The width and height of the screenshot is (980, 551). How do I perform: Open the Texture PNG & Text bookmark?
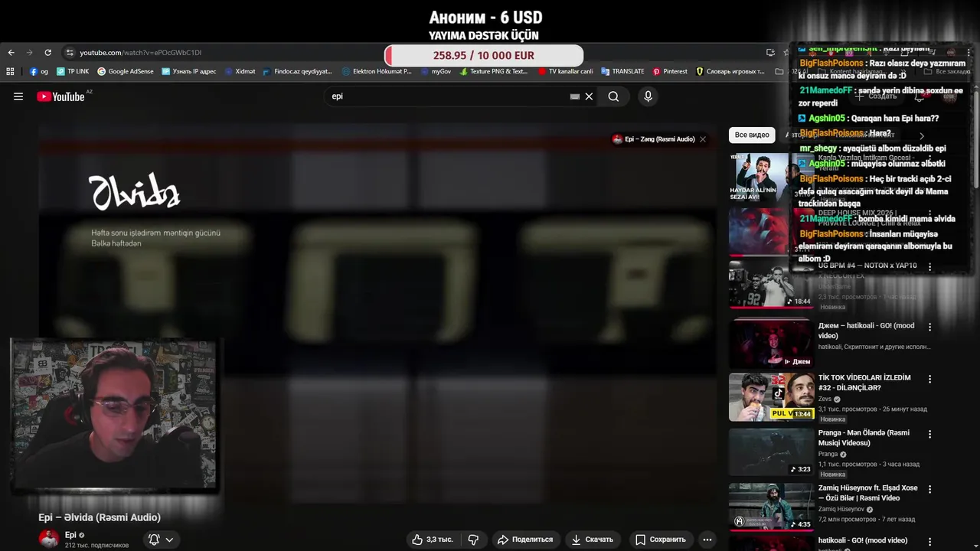tap(493, 71)
